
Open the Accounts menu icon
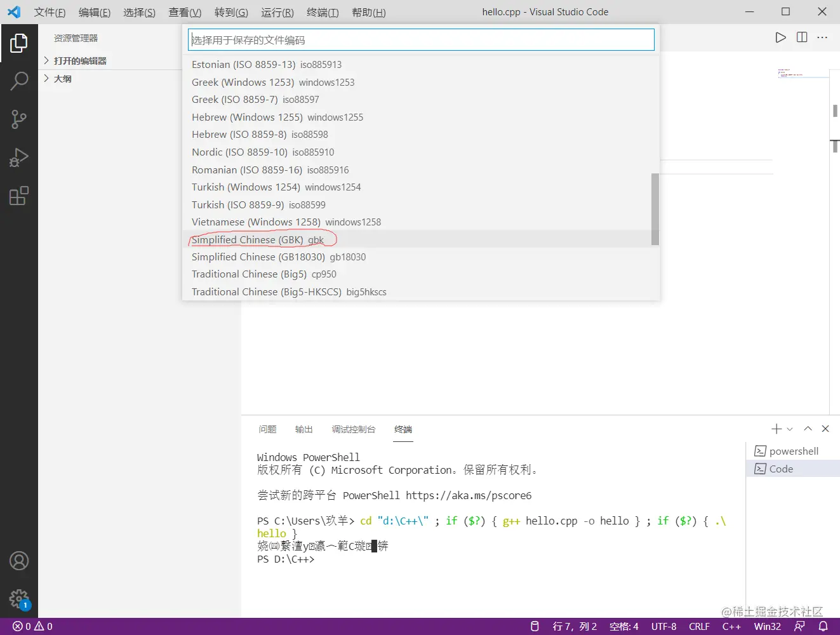[x=19, y=561]
